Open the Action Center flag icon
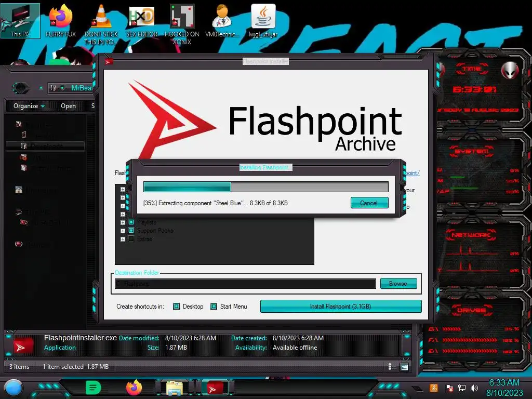This screenshot has width=532, height=399. [449, 388]
